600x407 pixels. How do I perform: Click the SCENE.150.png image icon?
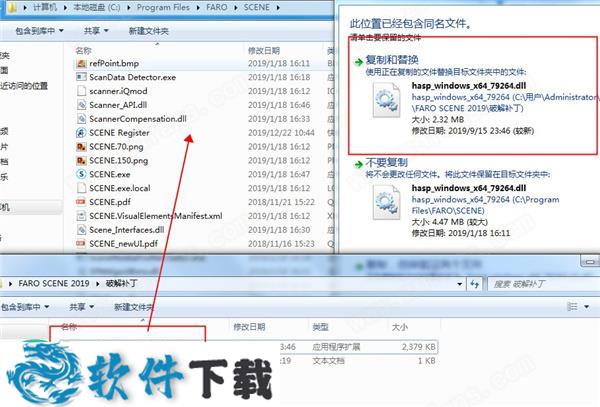click(81, 161)
